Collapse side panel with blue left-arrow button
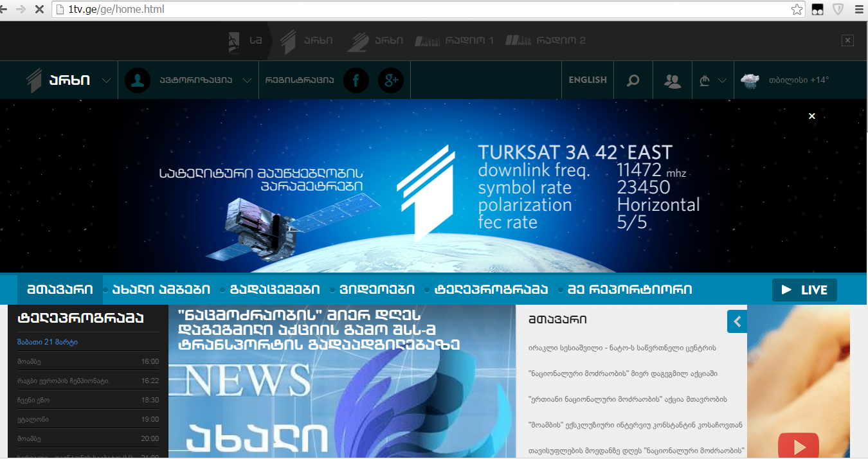Screen dimensions: 868x459 [737, 321]
